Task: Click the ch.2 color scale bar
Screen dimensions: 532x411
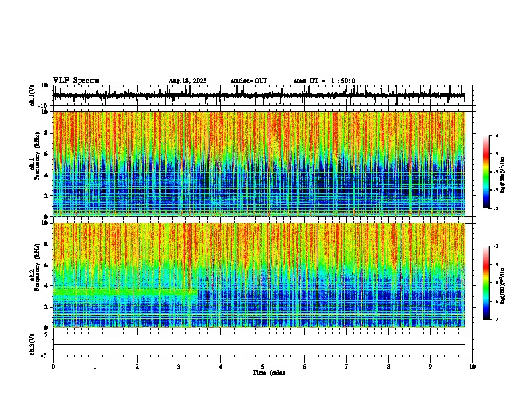Action: [486, 283]
